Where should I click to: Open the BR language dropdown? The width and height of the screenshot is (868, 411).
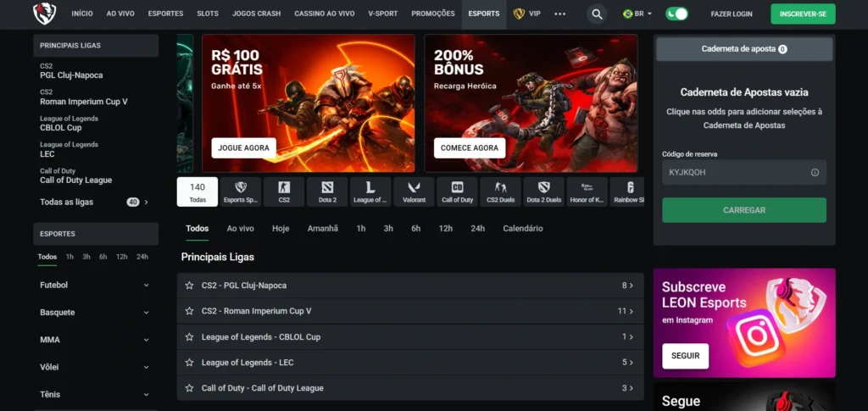click(x=637, y=14)
